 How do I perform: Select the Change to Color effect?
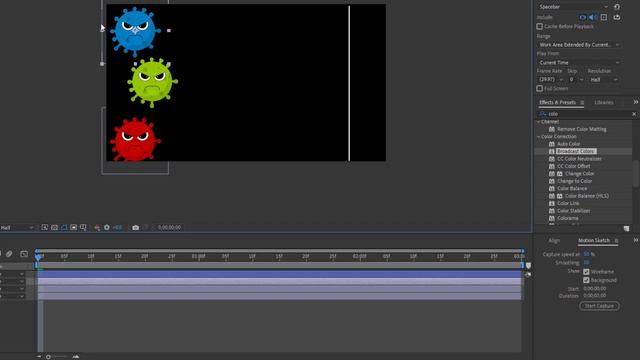click(574, 181)
